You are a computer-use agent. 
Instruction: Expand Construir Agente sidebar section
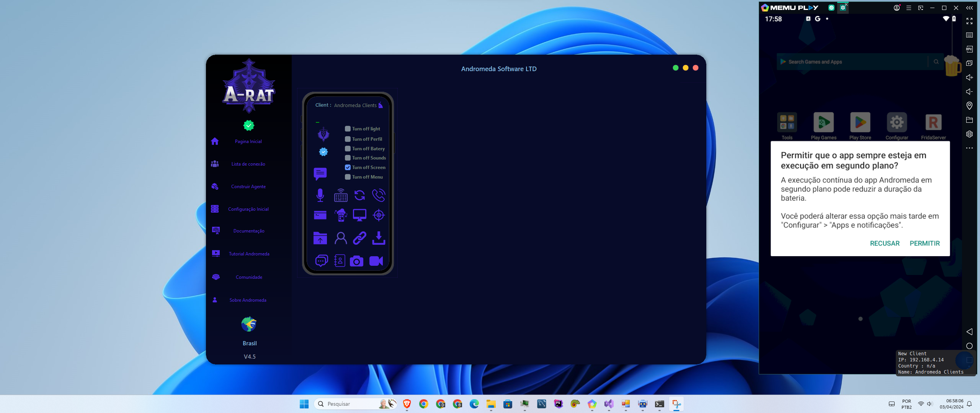[248, 186]
